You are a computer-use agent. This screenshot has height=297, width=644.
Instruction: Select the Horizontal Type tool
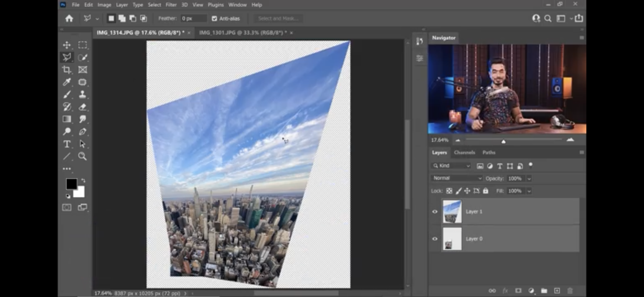tap(67, 144)
